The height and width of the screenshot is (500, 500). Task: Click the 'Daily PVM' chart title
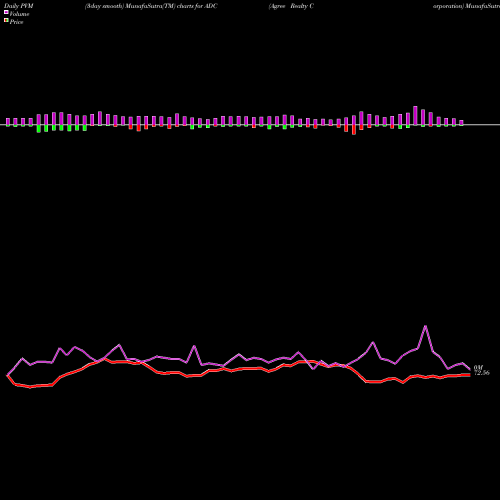tap(19, 6)
